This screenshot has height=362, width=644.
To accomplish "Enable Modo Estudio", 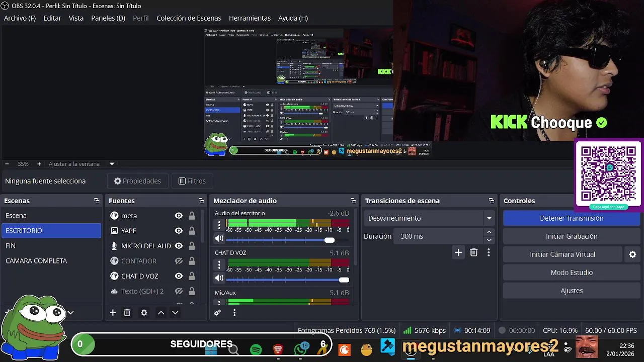I will (572, 273).
